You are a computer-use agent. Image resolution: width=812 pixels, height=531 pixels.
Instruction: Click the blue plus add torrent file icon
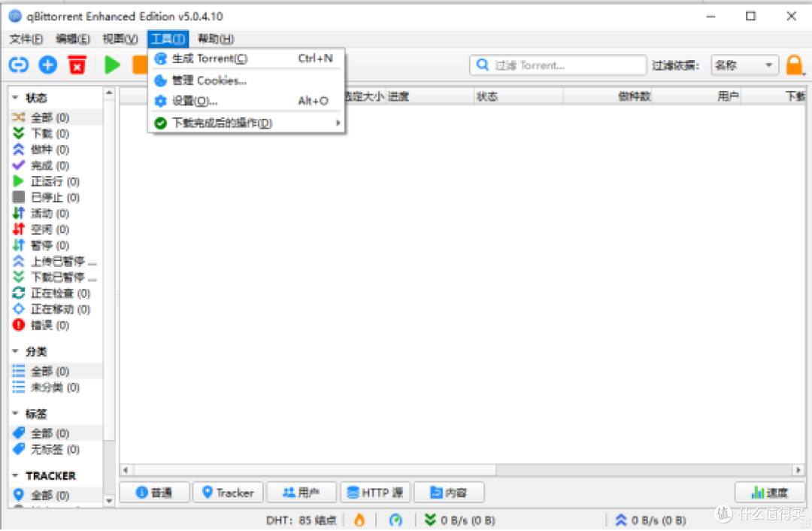[47, 65]
